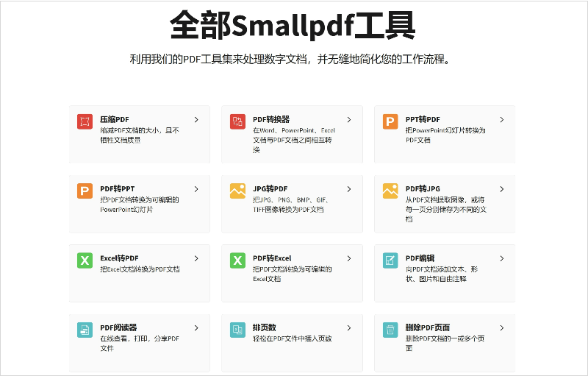Click the green PDF转Excel icon
This screenshot has height=376, width=588.
click(237, 260)
